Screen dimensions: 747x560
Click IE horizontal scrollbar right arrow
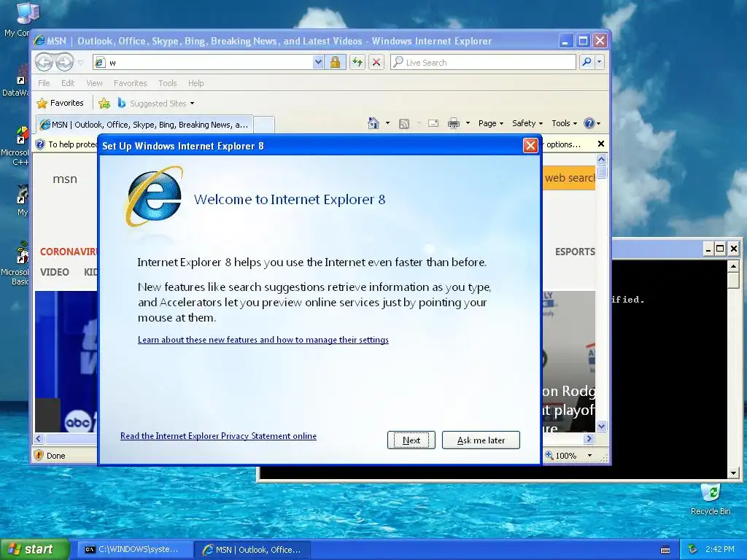(x=589, y=438)
